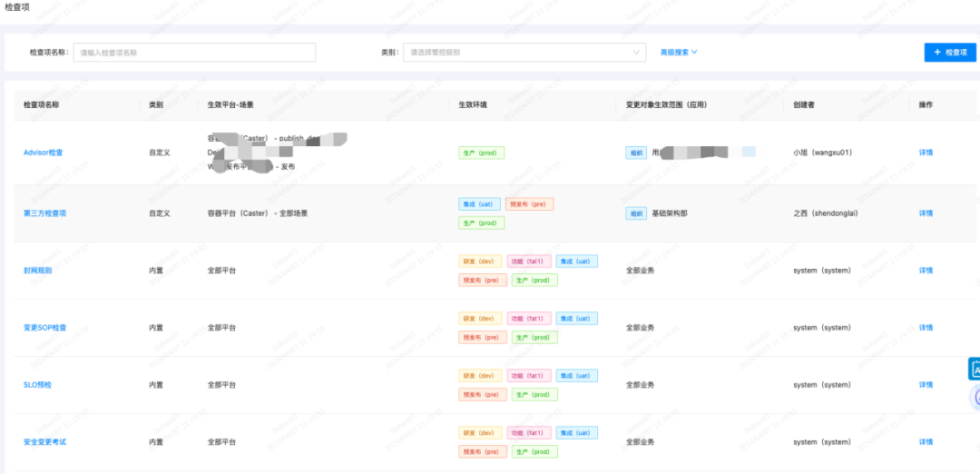Click 集成 (uat) tag in 第三方检查项 row
This screenshot has width=980, height=474.
[x=479, y=204]
